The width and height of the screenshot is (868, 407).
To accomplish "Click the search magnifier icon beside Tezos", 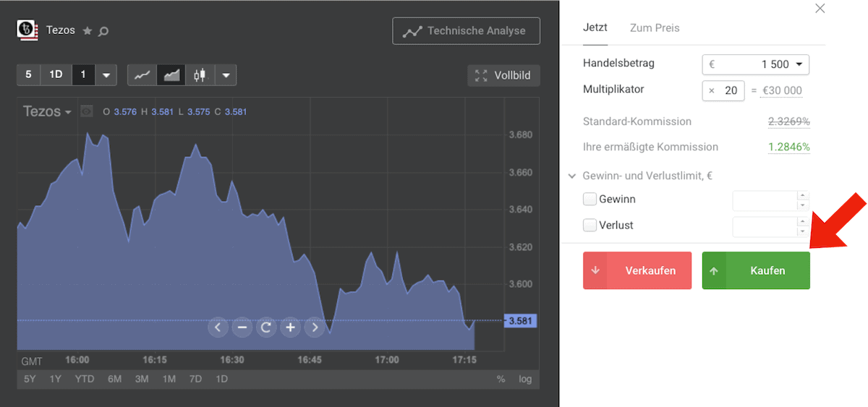I will click(x=103, y=31).
